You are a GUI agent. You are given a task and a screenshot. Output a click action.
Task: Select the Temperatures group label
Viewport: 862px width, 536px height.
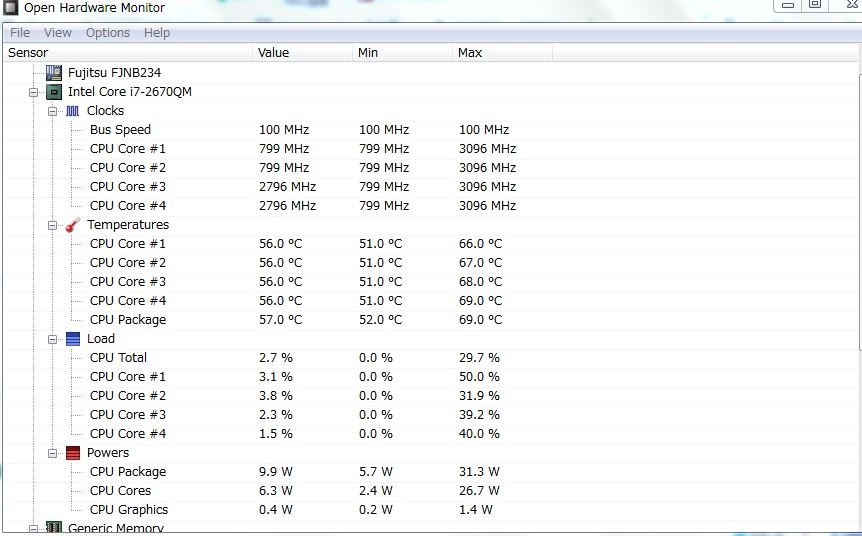tap(128, 225)
